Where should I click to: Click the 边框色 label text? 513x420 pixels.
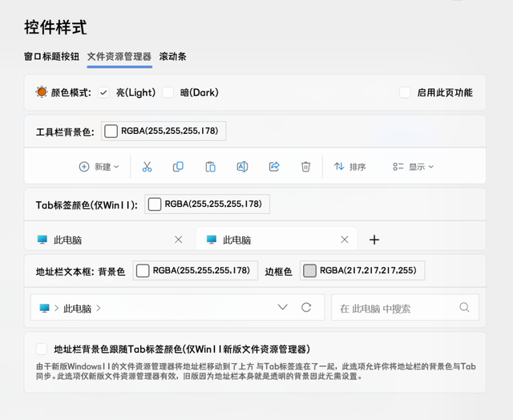tap(278, 272)
